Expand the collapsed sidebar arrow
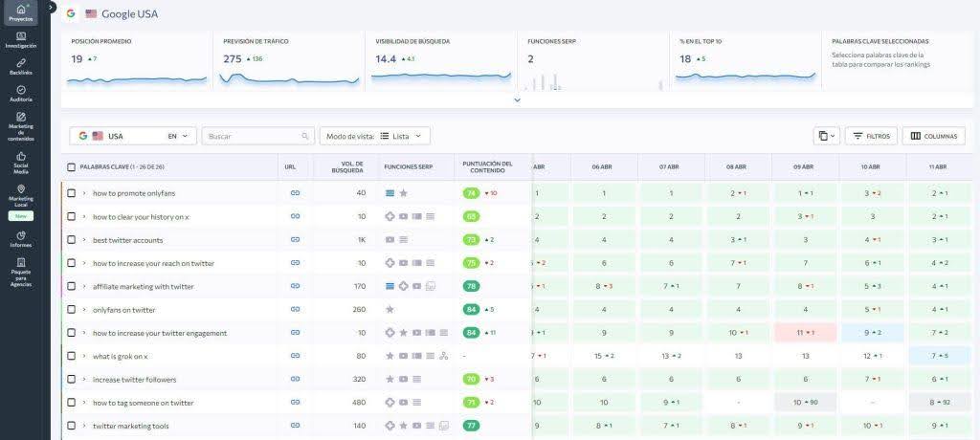 tap(52, 7)
